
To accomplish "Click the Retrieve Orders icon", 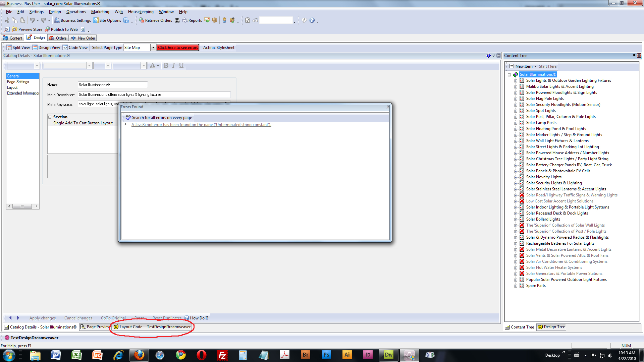I will pyautogui.click(x=142, y=20).
